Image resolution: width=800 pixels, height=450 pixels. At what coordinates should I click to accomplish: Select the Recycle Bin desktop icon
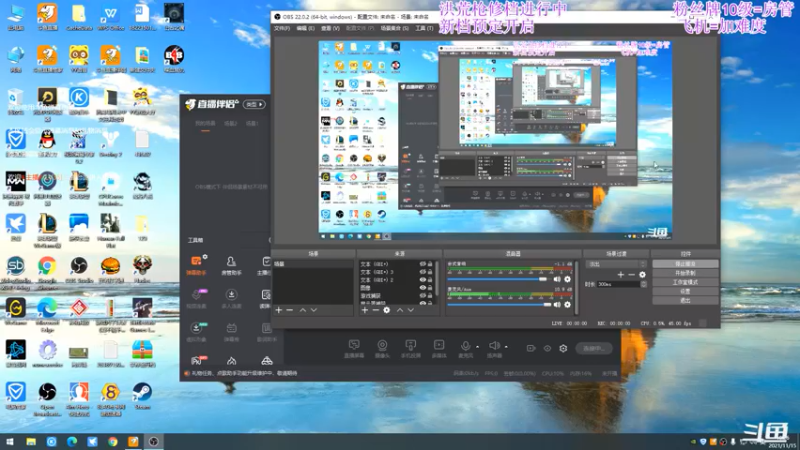tap(15, 101)
